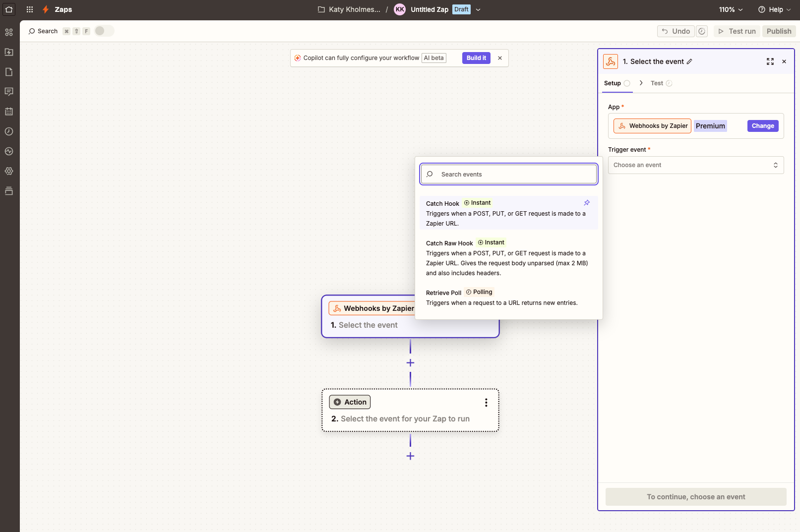Click the Search events input field
The image size is (800, 532).
tap(508, 174)
